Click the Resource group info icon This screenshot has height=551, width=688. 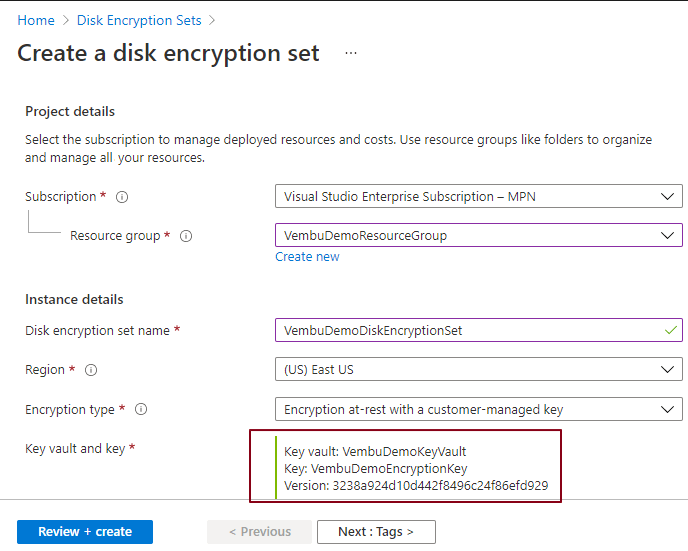(x=186, y=237)
